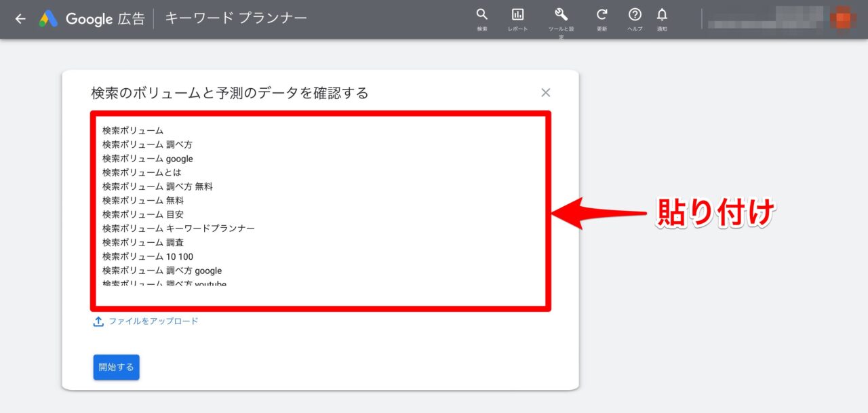The height and width of the screenshot is (413, 868).
Task: Open the レポート (reports) icon
Action: click(x=517, y=14)
